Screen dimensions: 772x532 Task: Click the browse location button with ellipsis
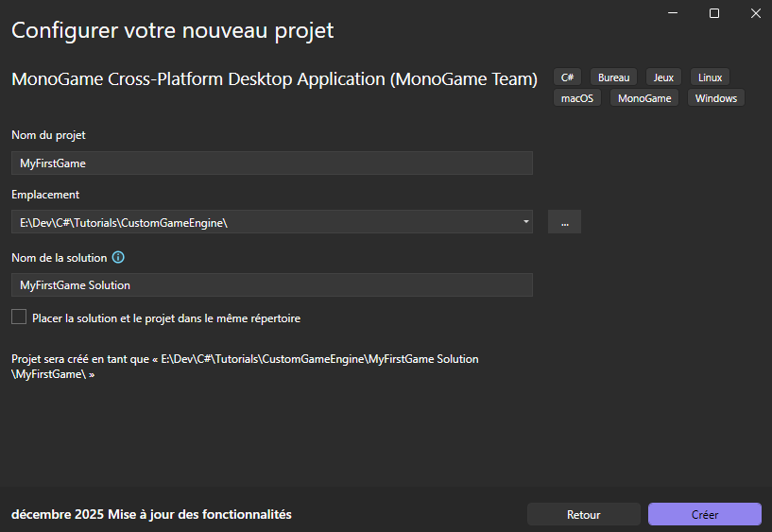(x=564, y=222)
